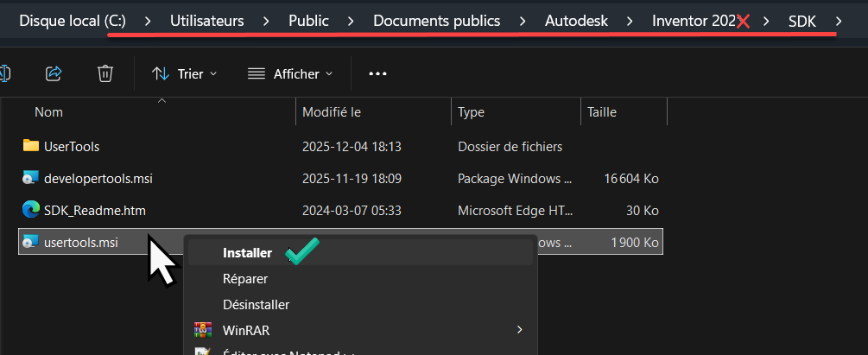Go to Documents publics breadcrumb
The image size is (868, 355).
tap(436, 21)
